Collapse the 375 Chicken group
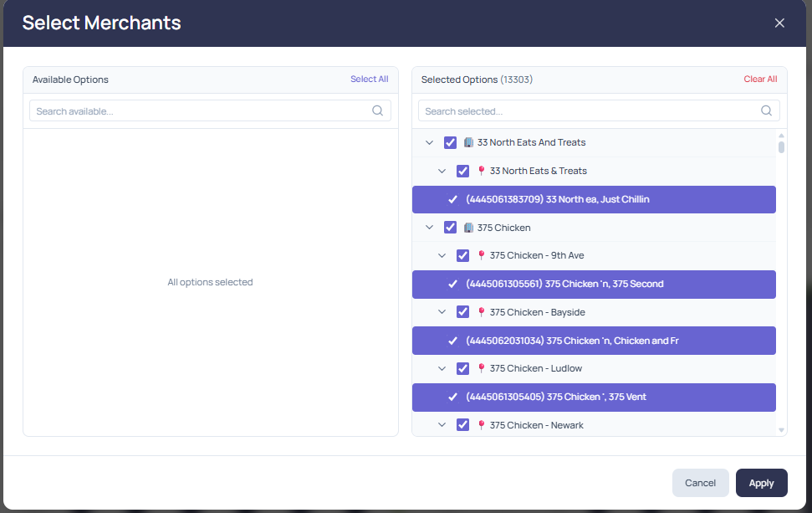Screen dimensions: 812x513 [x=429, y=228]
